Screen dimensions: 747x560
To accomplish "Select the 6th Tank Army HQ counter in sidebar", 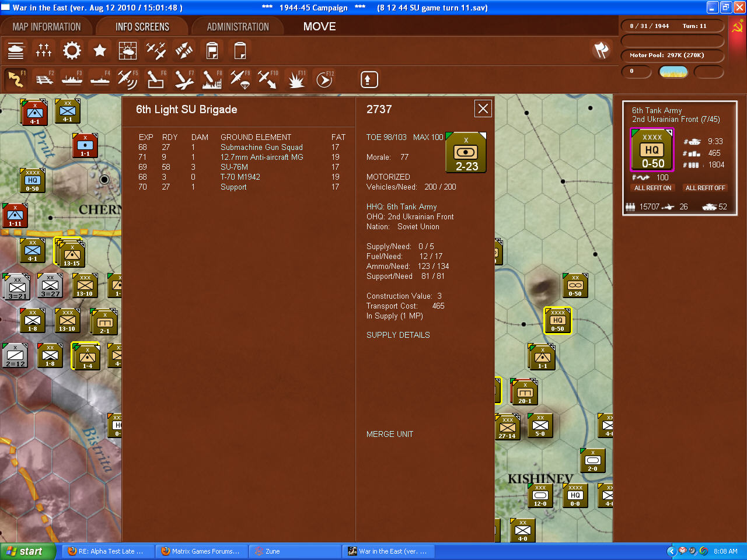I will coord(652,150).
